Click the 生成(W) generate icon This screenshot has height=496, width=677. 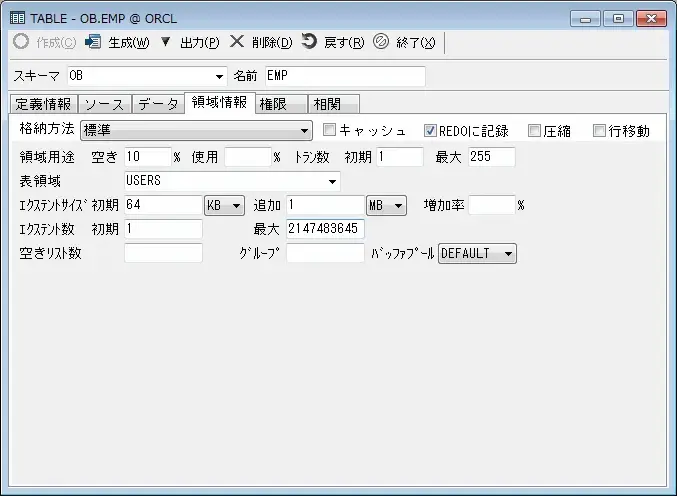click(x=93, y=42)
